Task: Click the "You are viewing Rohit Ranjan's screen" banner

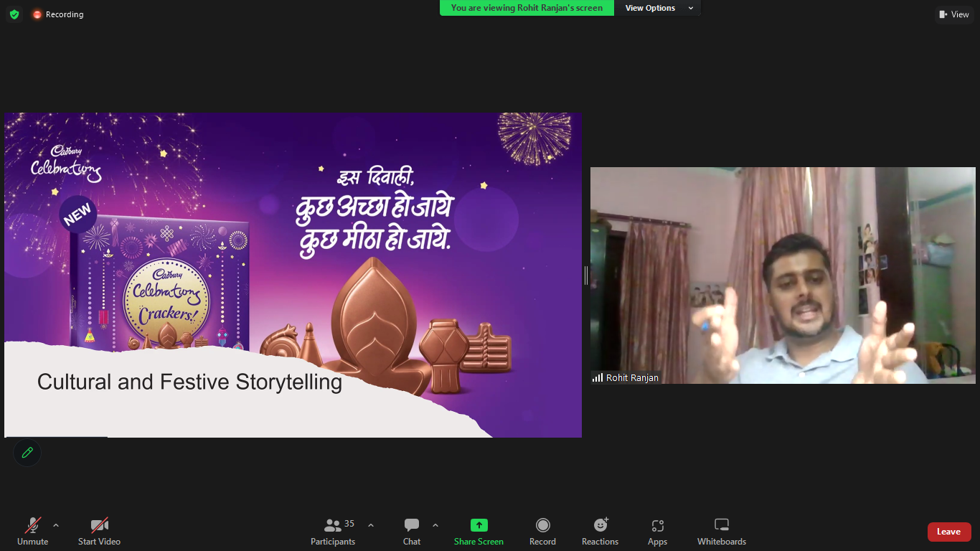Action: click(527, 8)
